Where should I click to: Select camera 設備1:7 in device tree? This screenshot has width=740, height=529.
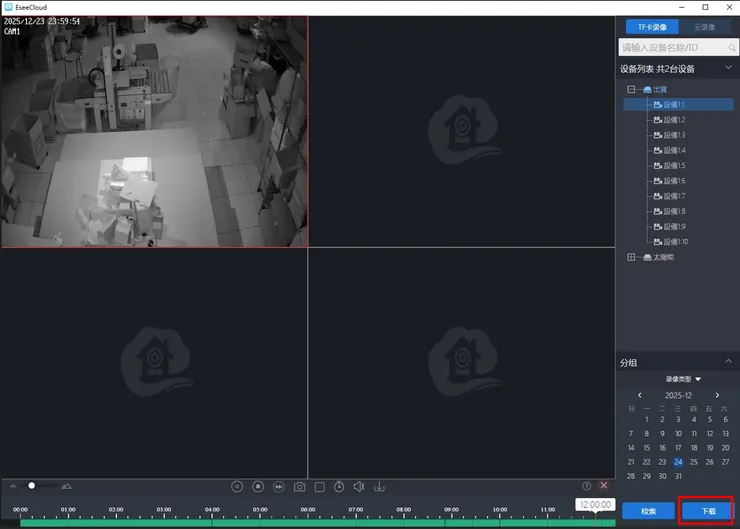pos(669,196)
